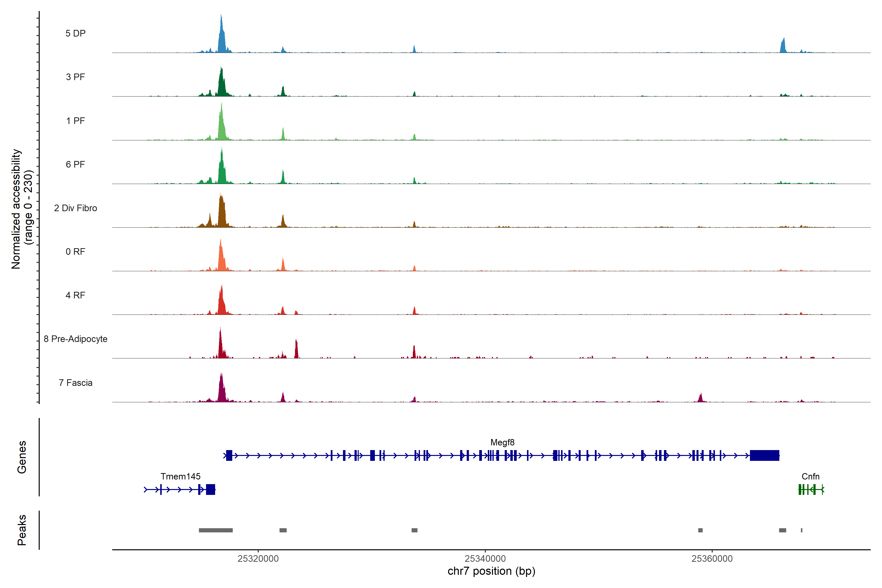Click the Tmem145 final exon block
The width and height of the screenshot is (882, 588).
click(x=210, y=489)
